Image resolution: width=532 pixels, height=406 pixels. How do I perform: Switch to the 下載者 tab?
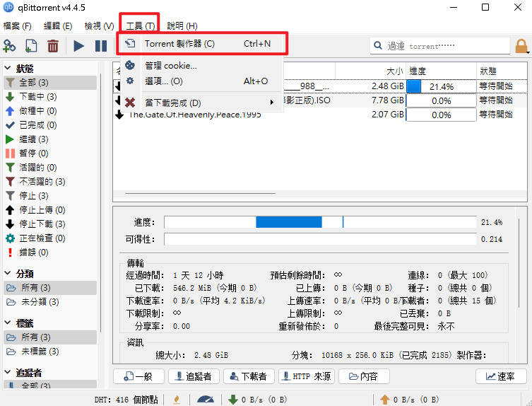point(249,376)
